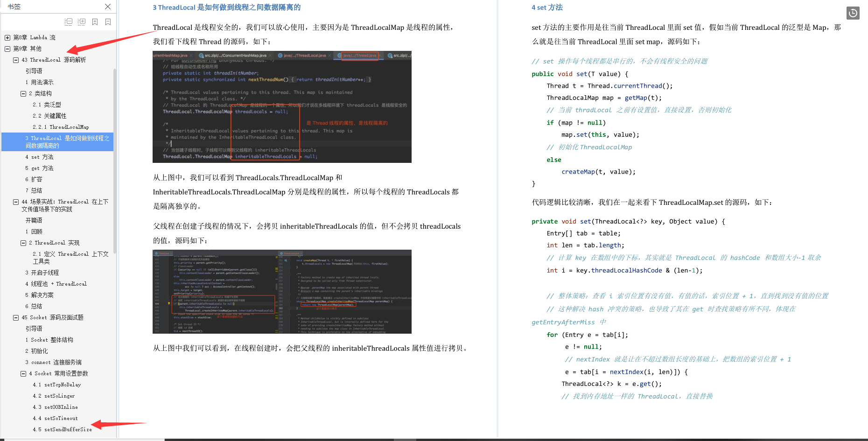The height and width of the screenshot is (441, 868).
Task: Go to bookmark 1 用法演示
Action: pos(39,82)
